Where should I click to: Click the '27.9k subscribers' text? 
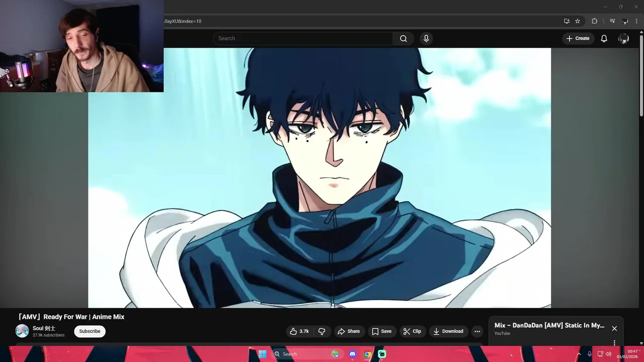pyautogui.click(x=48, y=335)
